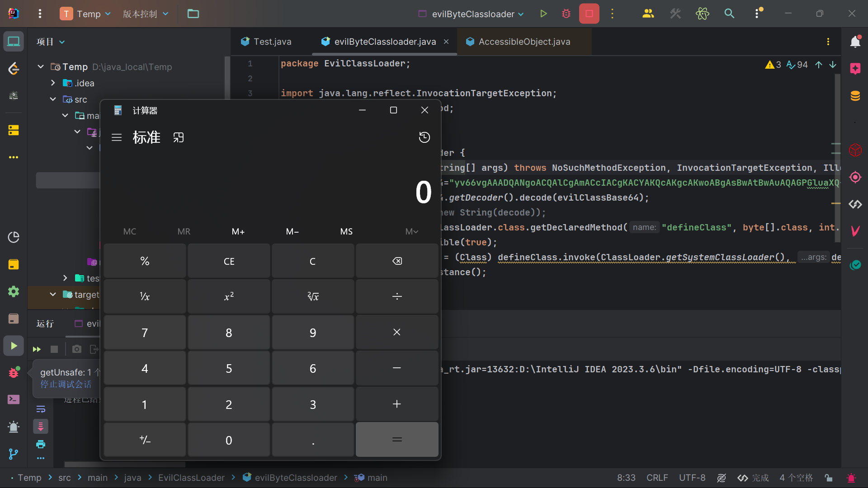Open the Git branch tool window
Screen dimensions: 868x488
coord(14,454)
